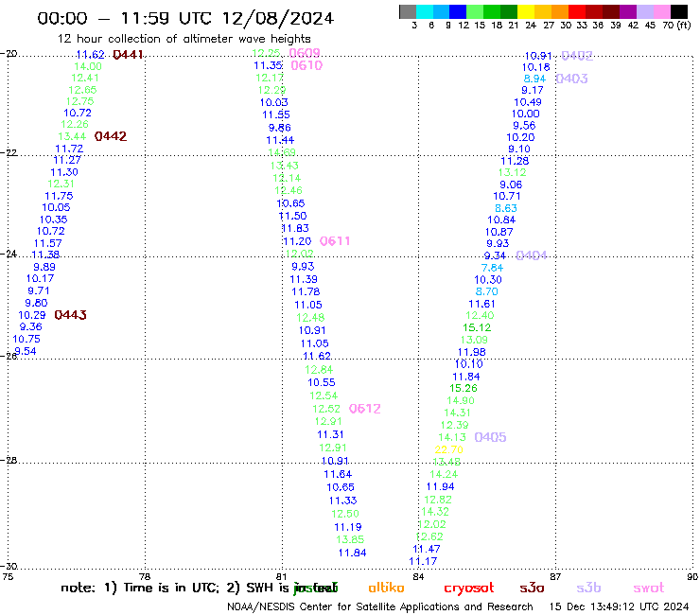Image resolution: width=700 pixels, height=615 pixels.
Task: Click the 8.70 wave height value
Action: point(486,291)
